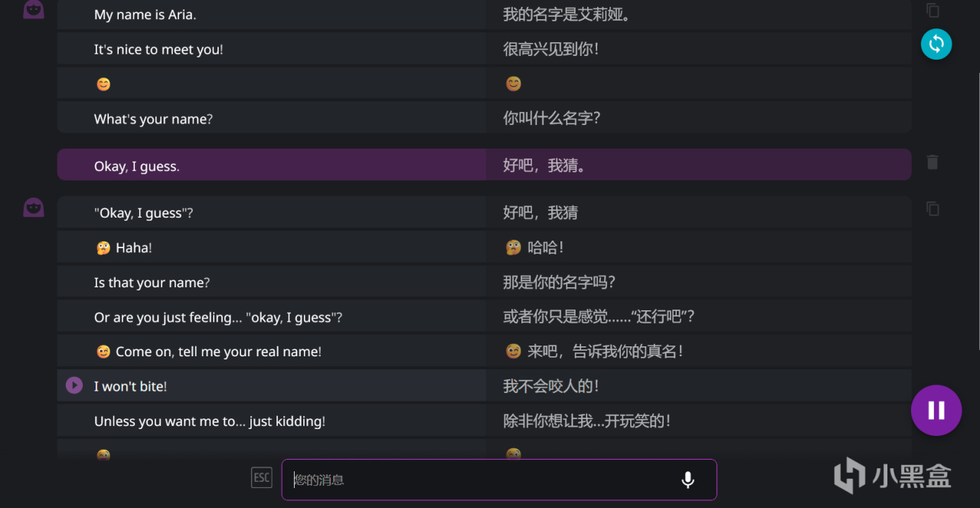Click the translation "很高兴见到你!"
This screenshot has height=508, width=980.
pos(550,49)
